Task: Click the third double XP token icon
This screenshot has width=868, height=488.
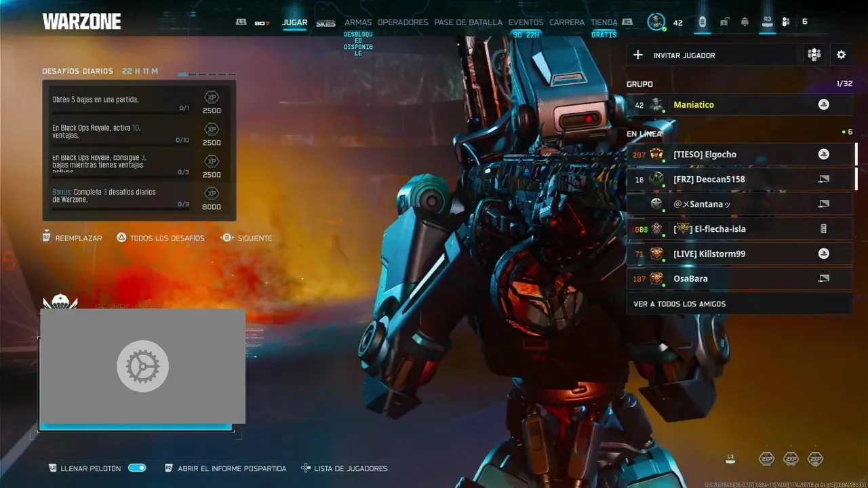Action: 815,459
